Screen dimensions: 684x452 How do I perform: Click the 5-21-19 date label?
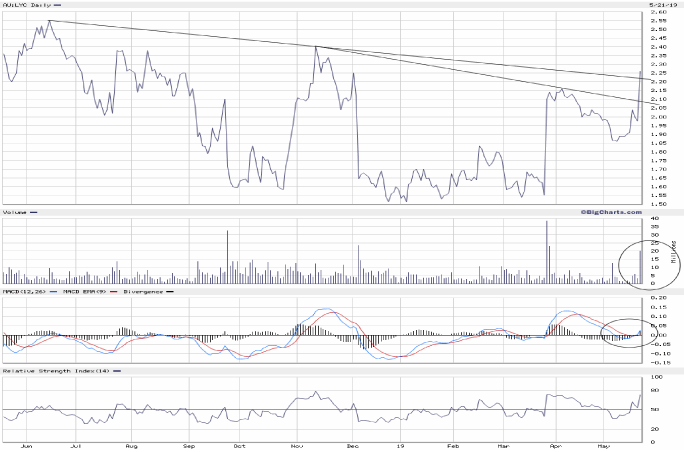coord(660,6)
